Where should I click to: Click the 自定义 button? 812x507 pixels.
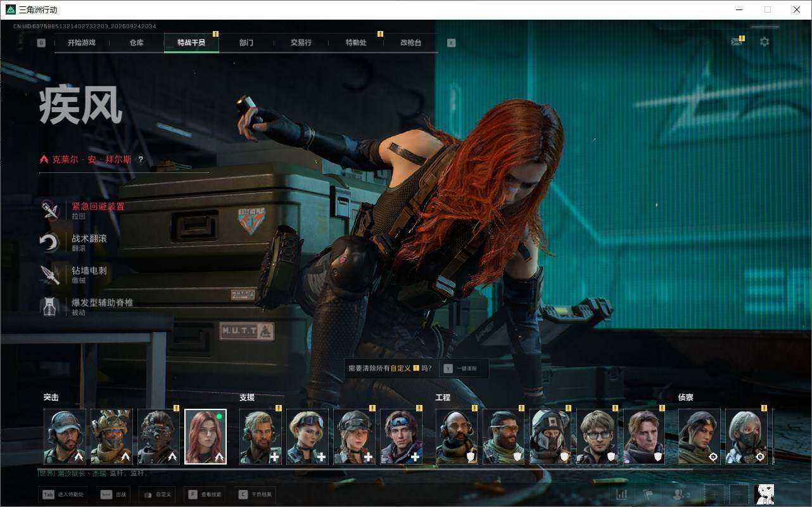156,494
